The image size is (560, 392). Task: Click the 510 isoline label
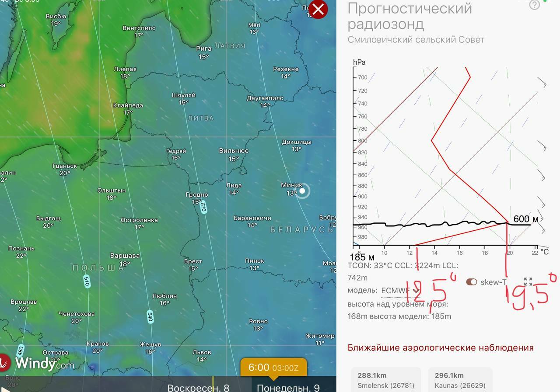[86, 281]
